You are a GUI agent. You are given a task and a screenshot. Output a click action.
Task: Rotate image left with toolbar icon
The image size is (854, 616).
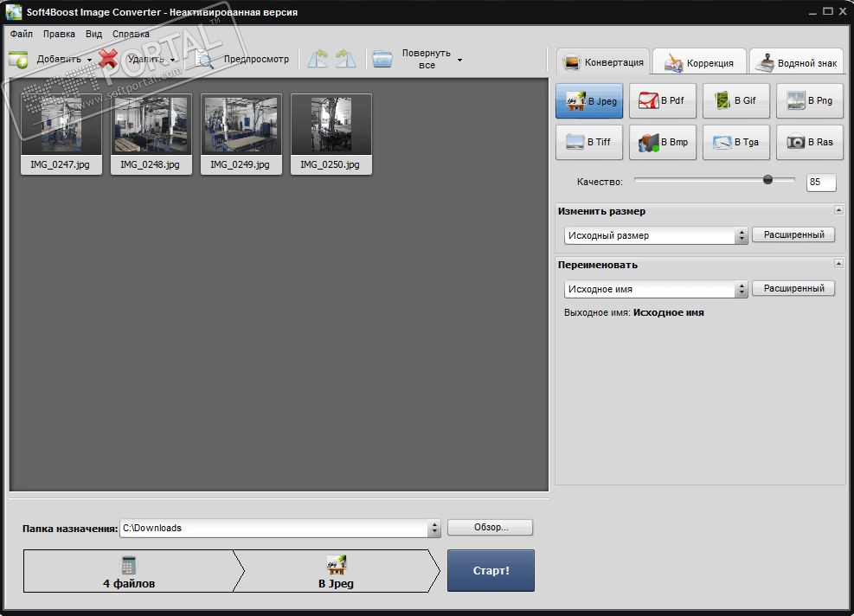tap(318, 59)
